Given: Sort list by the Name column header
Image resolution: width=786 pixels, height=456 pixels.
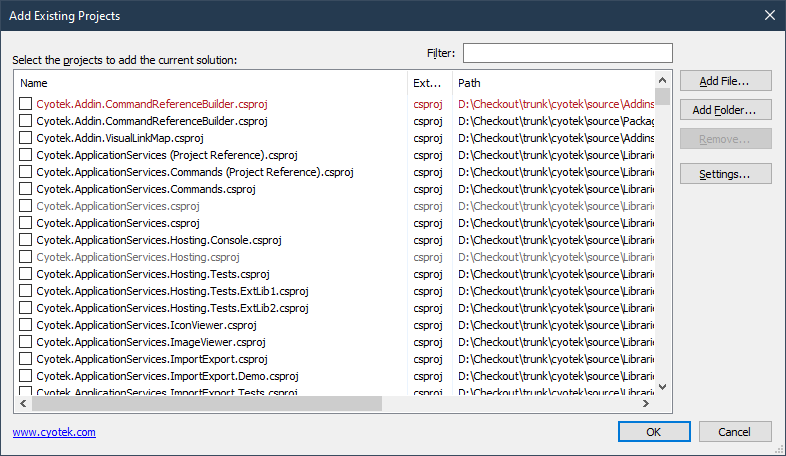Looking at the screenshot, I should click(211, 83).
